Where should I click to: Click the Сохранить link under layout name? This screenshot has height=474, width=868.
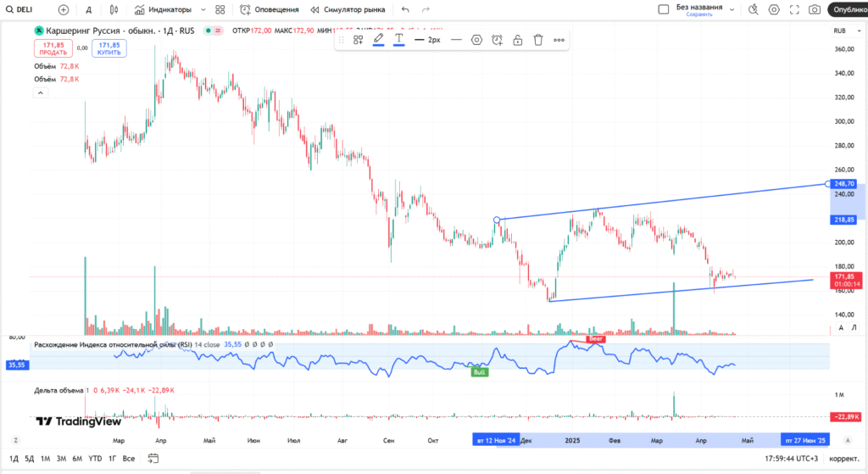point(699,14)
